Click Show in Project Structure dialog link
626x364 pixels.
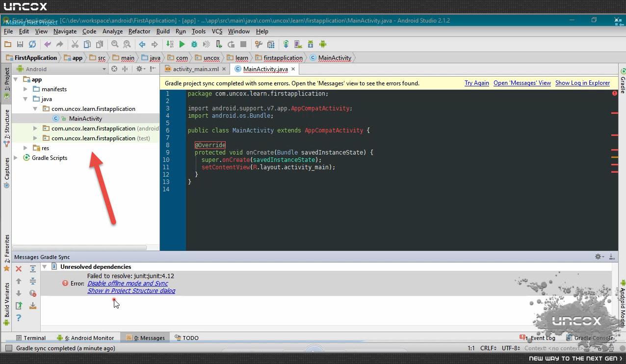point(131,291)
